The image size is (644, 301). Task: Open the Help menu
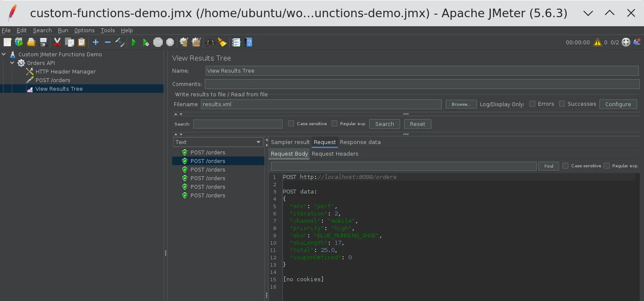(127, 30)
